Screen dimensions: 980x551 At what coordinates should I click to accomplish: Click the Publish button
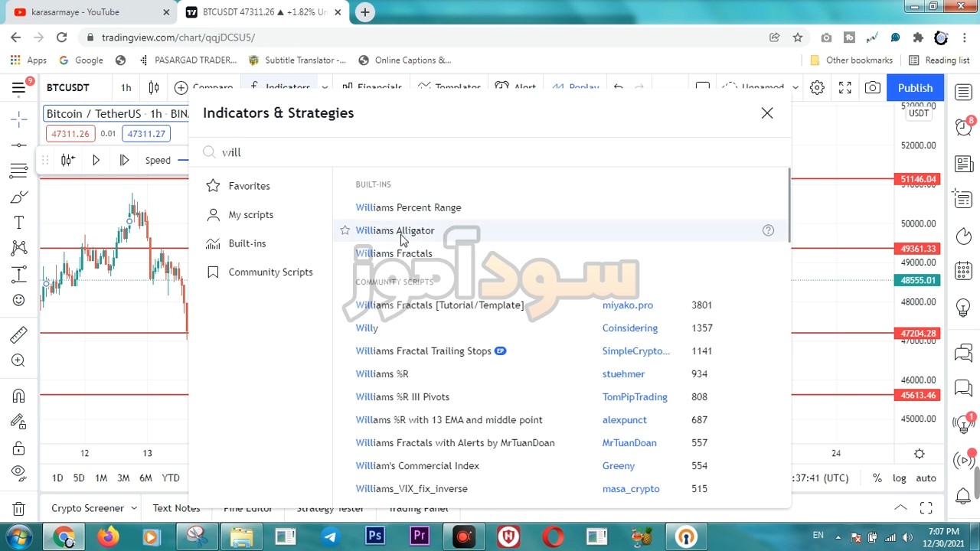pos(915,88)
